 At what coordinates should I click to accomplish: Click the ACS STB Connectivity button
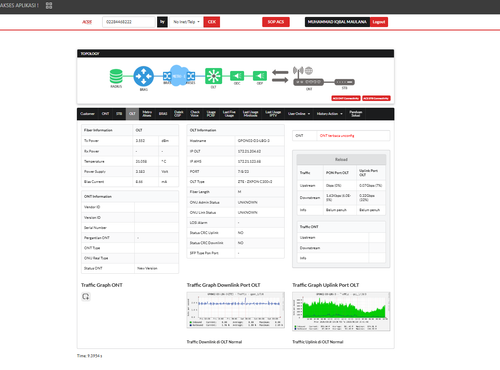(x=376, y=98)
